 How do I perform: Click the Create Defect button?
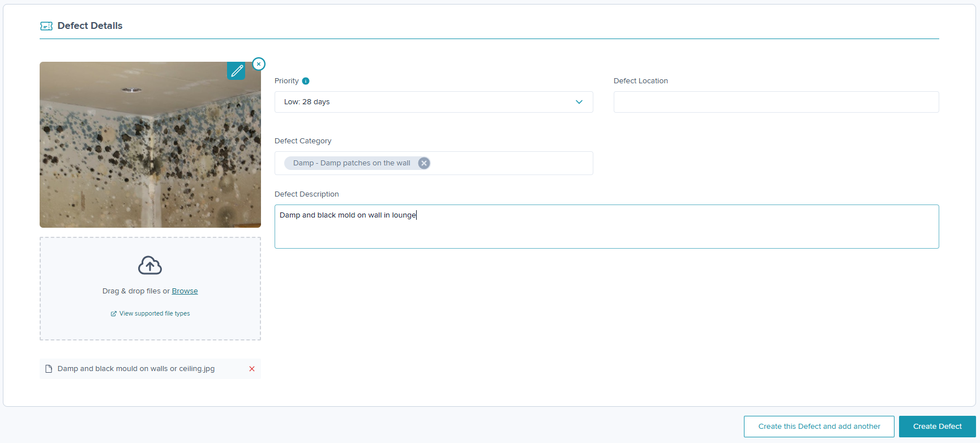pos(938,427)
